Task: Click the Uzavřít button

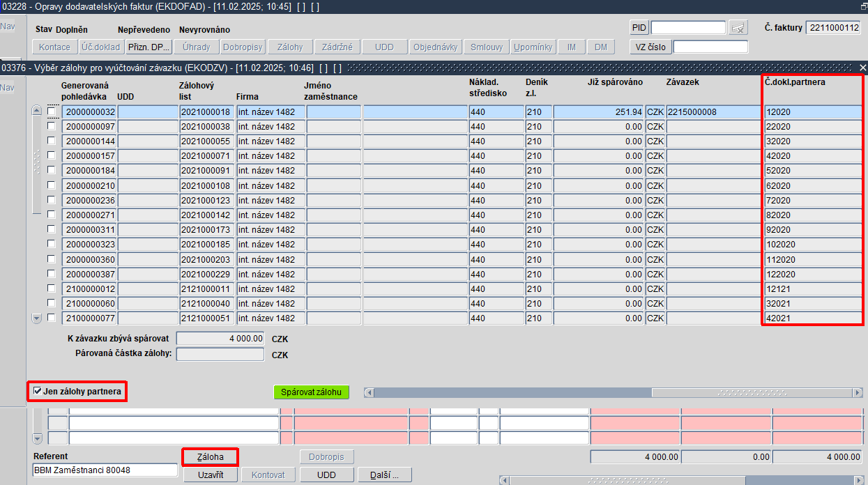Action: point(211,475)
